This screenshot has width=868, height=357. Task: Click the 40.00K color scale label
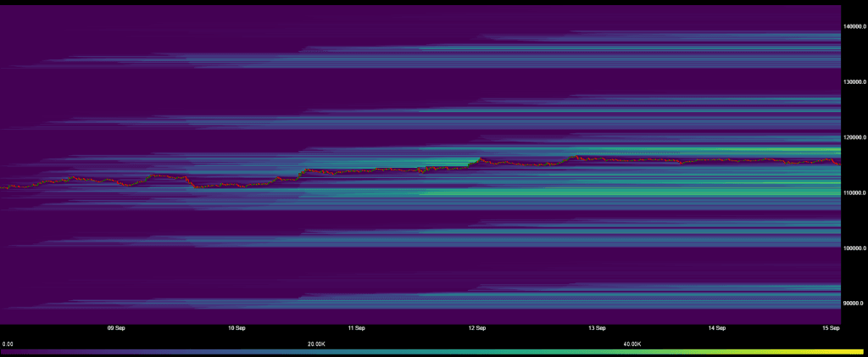point(632,344)
